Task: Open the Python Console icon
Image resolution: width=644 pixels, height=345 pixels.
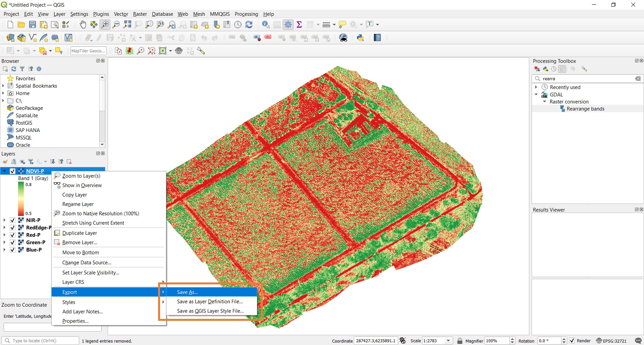Action: pyautogui.click(x=360, y=38)
